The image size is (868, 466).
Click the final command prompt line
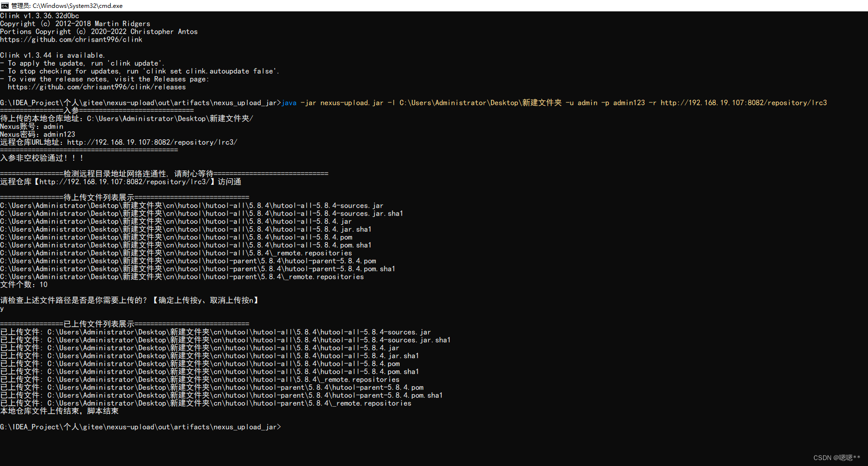pos(140,427)
